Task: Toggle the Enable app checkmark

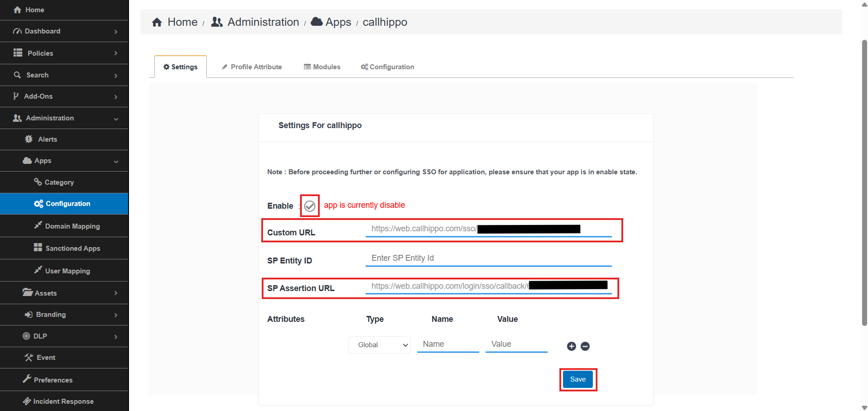Action: click(x=310, y=206)
